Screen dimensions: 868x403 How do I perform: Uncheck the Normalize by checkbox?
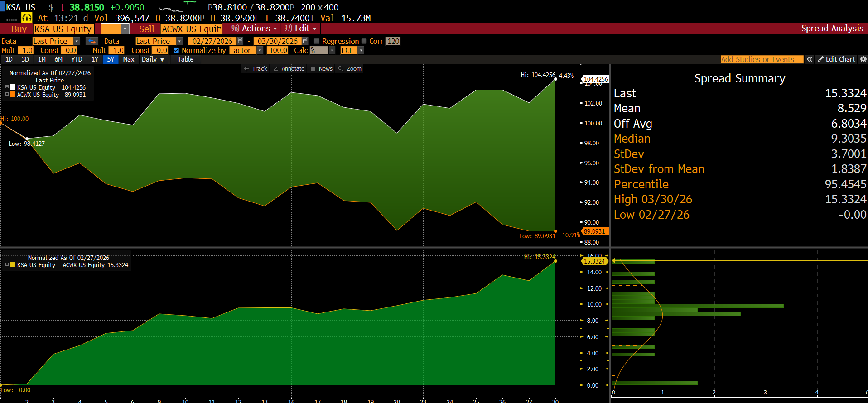click(176, 50)
